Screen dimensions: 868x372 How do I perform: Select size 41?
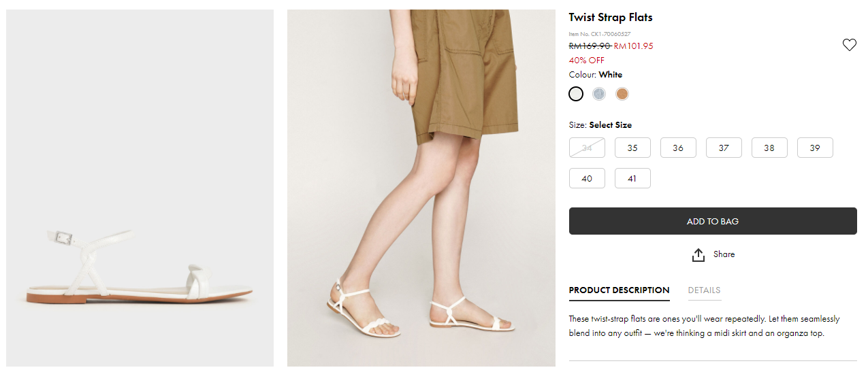[x=632, y=178]
